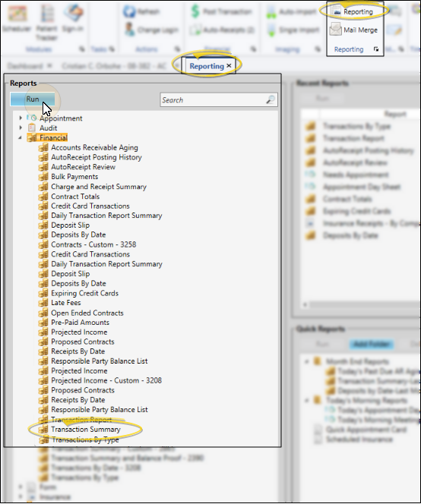Click the Audit clipboard icon

click(x=32, y=128)
